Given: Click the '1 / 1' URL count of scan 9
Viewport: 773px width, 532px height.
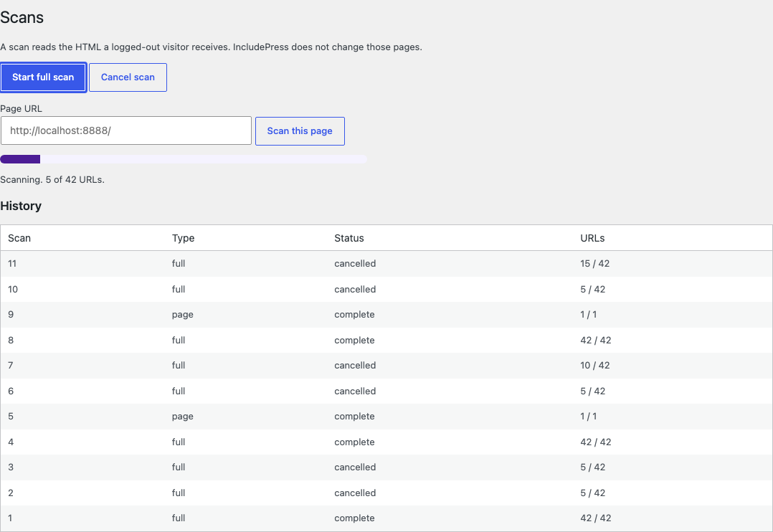Looking at the screenshot, I should tap(589, 315).
